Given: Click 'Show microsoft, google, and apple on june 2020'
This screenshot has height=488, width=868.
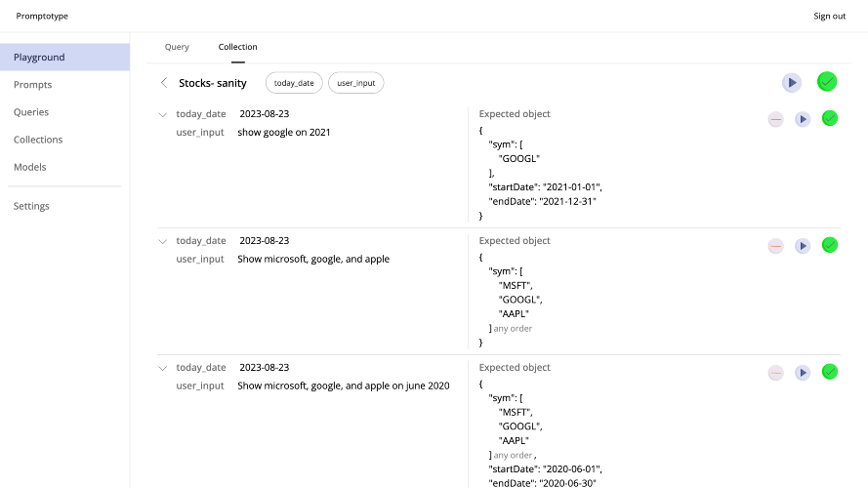Looking at the screenshot, I should tap(344, 386).
